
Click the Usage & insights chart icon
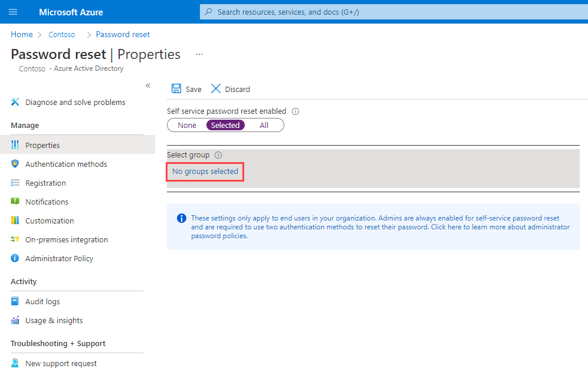click(14, 320)
